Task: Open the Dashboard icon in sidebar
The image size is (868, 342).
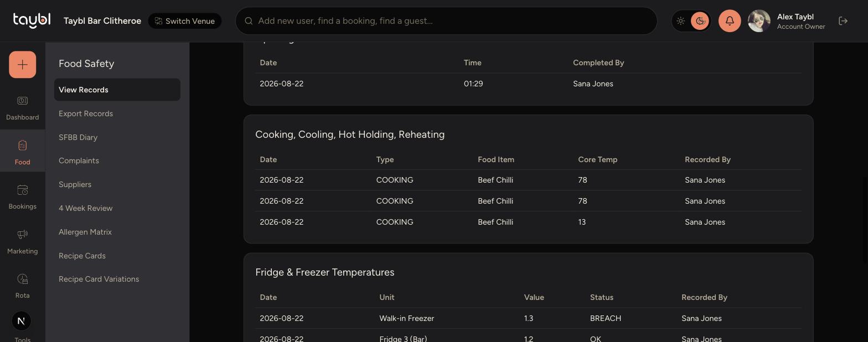Action: coord(22,101)
